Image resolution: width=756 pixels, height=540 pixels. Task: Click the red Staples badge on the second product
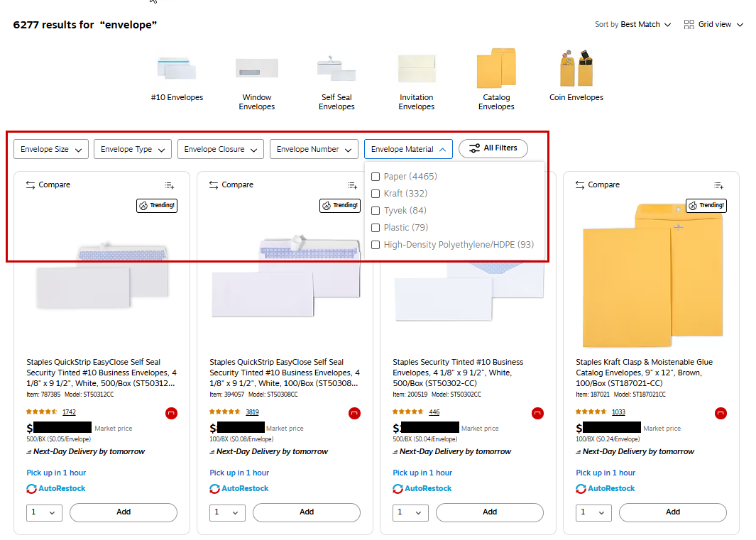tap(354, 413)
